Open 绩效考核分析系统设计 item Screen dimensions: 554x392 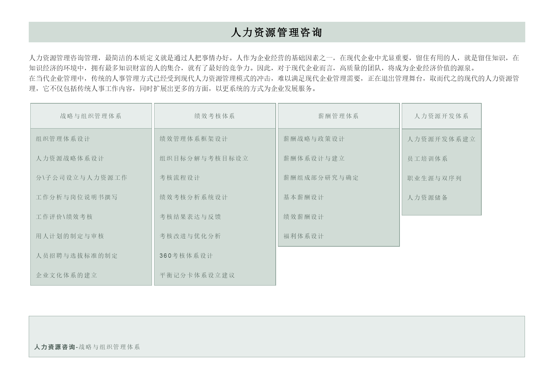point(194,197)
